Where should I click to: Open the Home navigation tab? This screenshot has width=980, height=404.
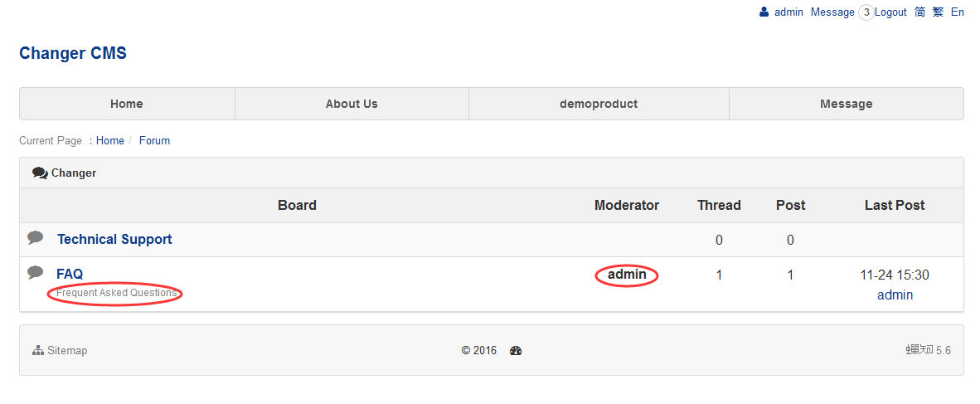click(x=127, y=104)
